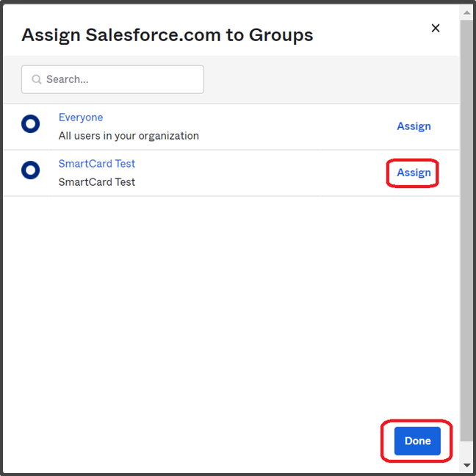Assign Salesforce.com to SmartCard Test group
Viewport: 476px width, 476px height.
[414, 173]
